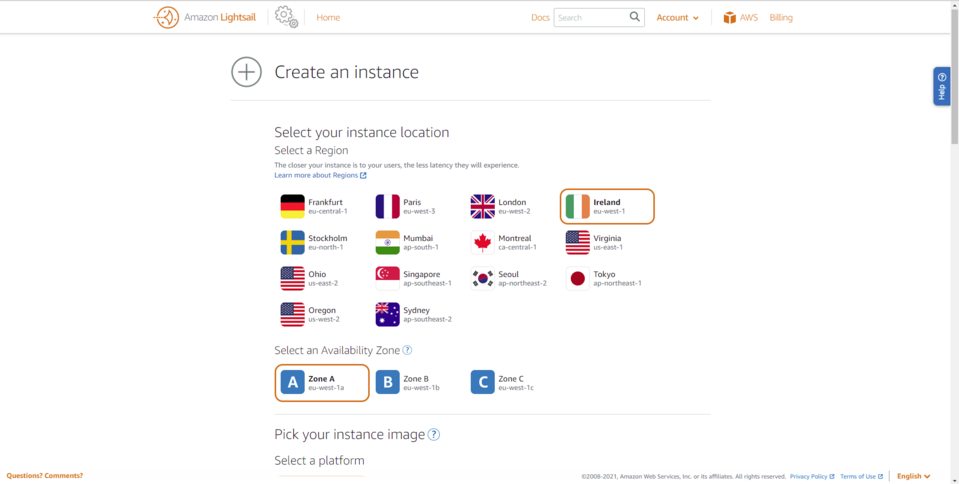
Task: Click the ap-northeast-2 region code text
Action: click(x=522, y=284)
